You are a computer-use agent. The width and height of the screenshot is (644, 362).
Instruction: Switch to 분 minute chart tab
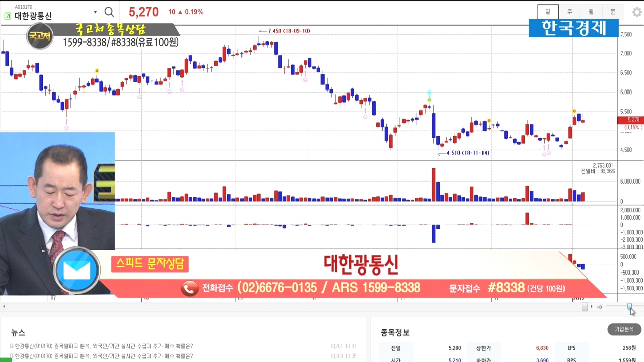613,12
